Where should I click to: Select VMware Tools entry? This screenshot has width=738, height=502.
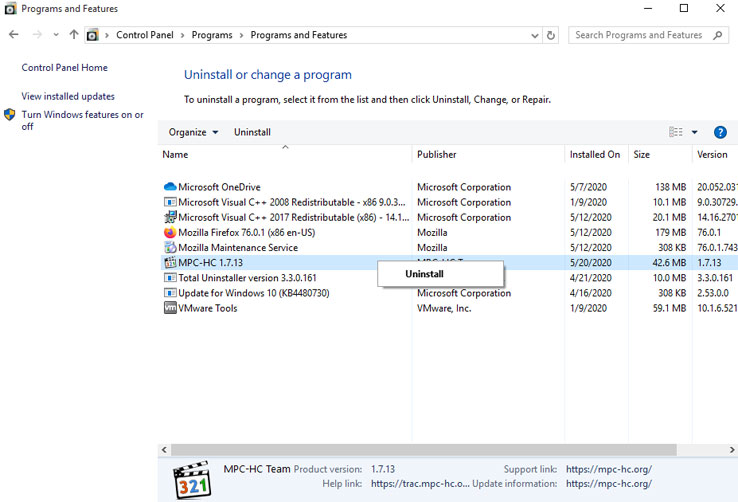coord(208,308)
